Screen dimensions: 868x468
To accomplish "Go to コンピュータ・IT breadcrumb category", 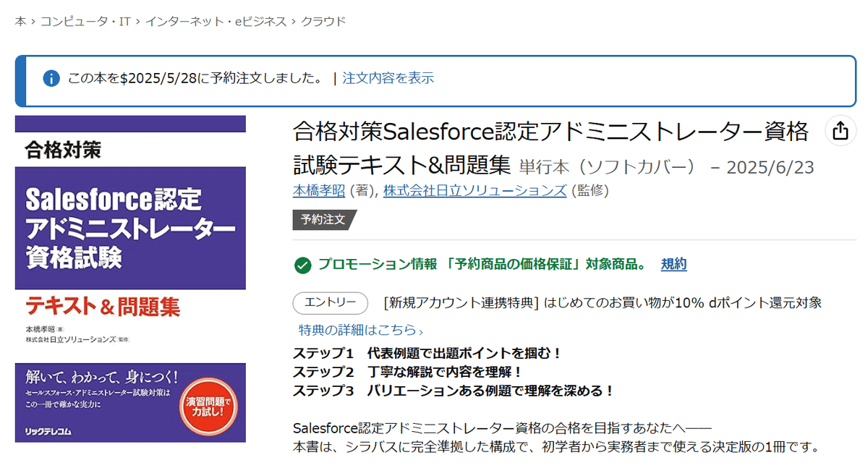I will (85, 22).
